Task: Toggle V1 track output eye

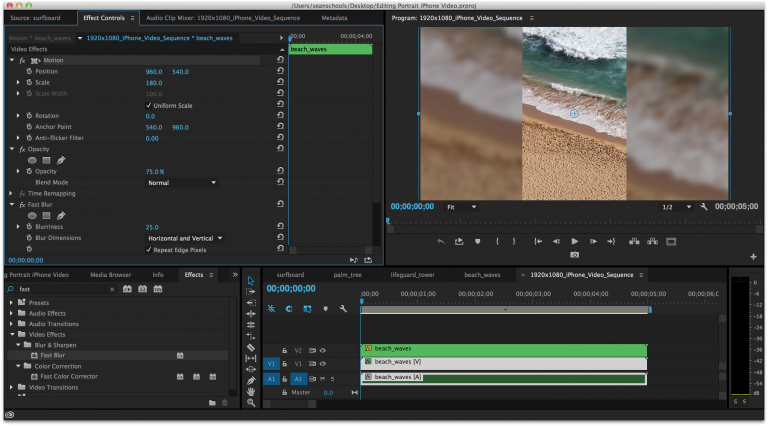Action: (323, 364)
